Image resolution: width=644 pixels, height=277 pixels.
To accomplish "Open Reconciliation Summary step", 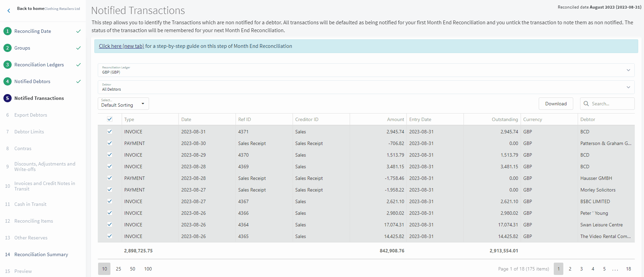I will click(41, 254).
